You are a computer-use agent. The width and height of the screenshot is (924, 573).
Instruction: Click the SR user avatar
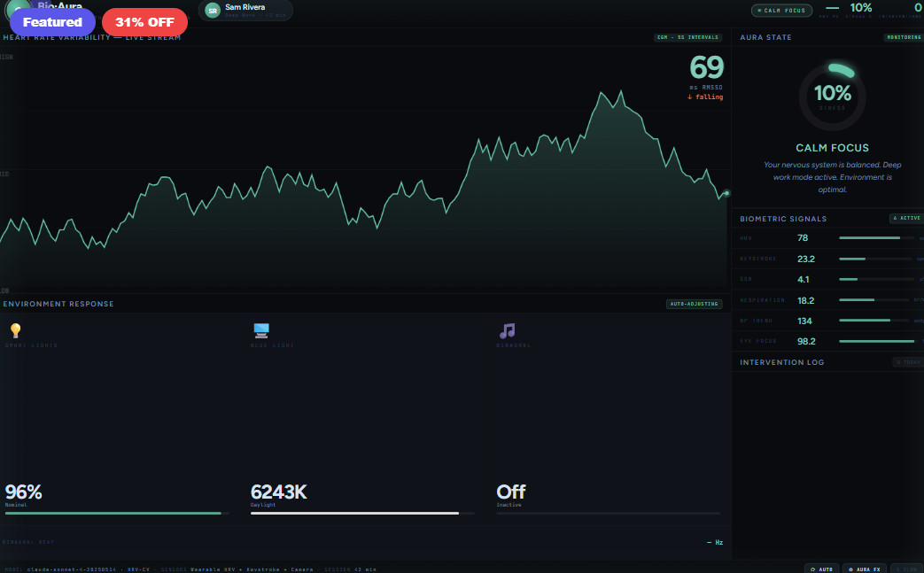[x=213, y=11]
